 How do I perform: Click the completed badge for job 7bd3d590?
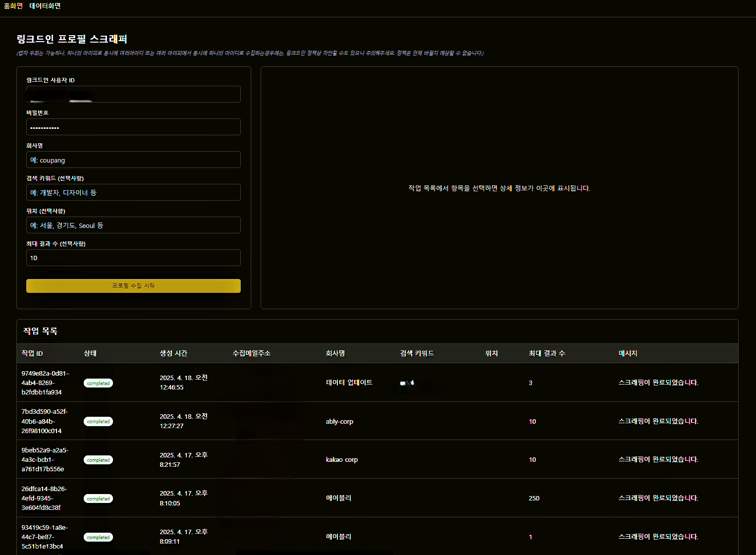[x=98, y=421]
